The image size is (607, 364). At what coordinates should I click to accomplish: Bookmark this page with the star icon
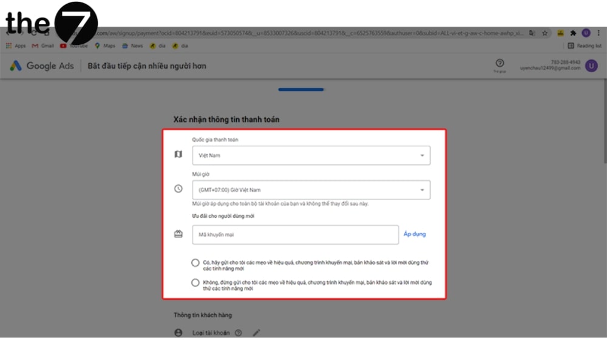coord(545,33)
